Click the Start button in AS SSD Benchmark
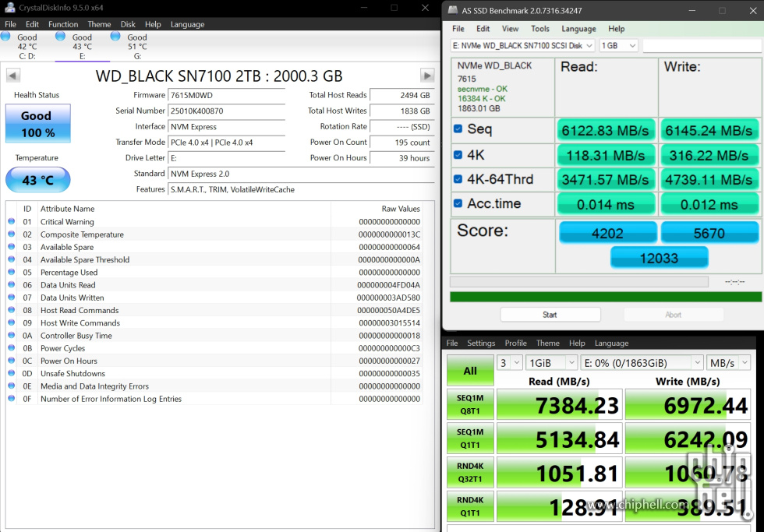 point(550,315)
